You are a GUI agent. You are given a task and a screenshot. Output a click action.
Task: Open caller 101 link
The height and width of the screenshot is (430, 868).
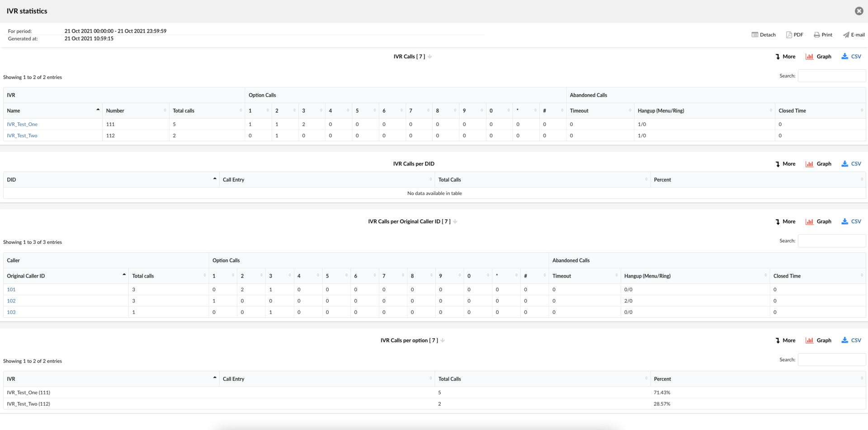click(x=11, y=290)
